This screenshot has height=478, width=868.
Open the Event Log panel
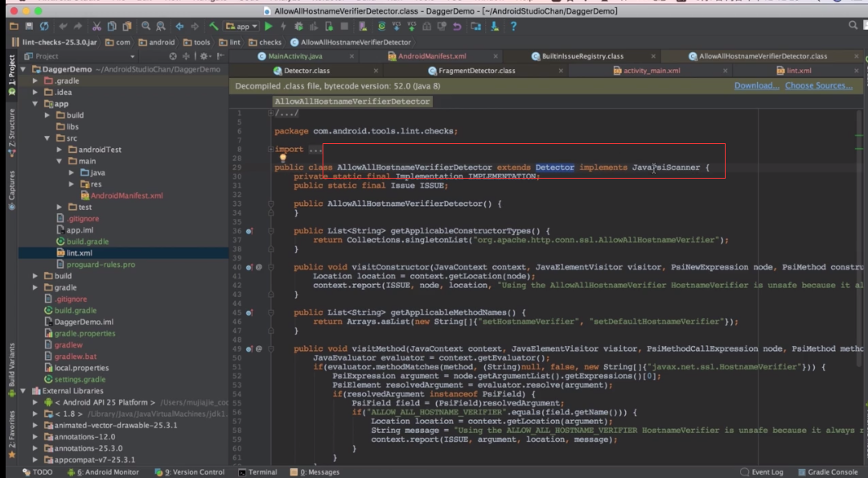click(x=762, y=472)
